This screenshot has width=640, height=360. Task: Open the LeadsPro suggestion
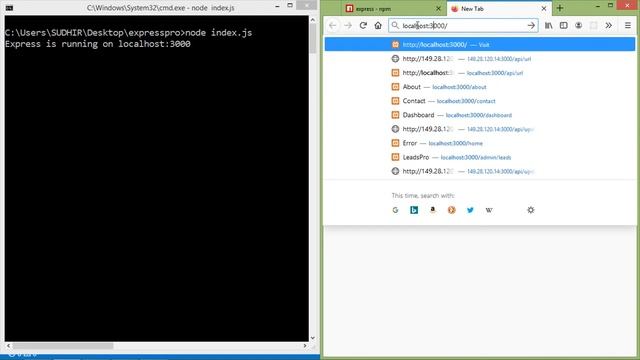pos(480,157)
